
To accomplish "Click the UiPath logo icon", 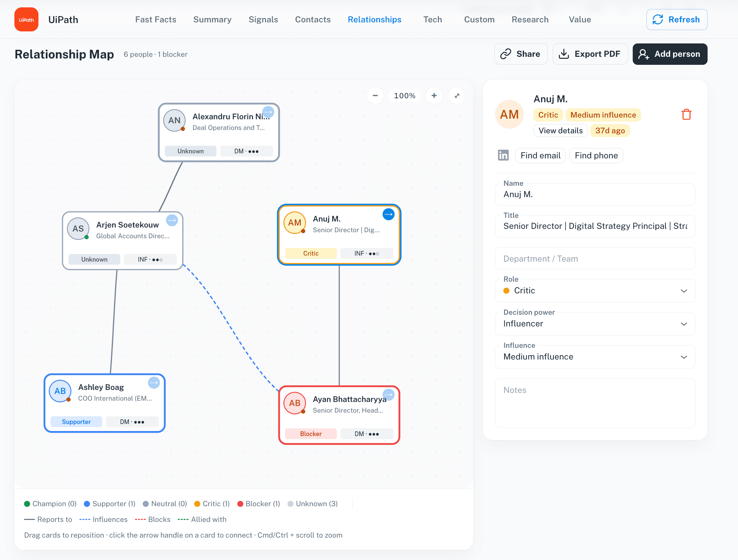I will coord(26,19).
